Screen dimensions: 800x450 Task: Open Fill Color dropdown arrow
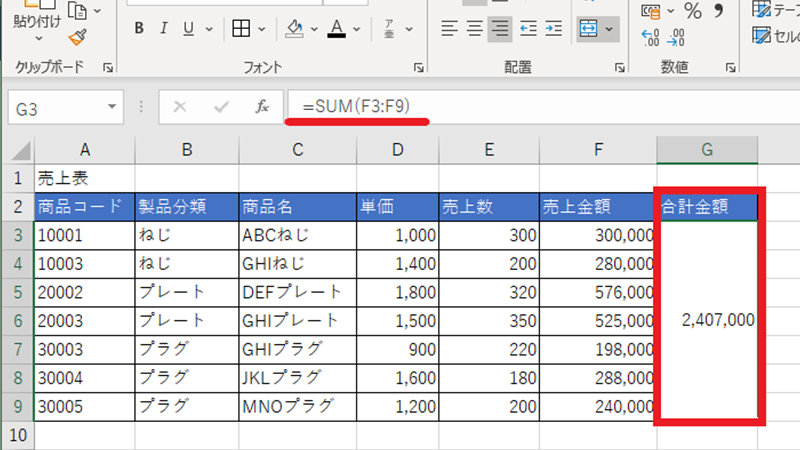[x=314, y=29]
